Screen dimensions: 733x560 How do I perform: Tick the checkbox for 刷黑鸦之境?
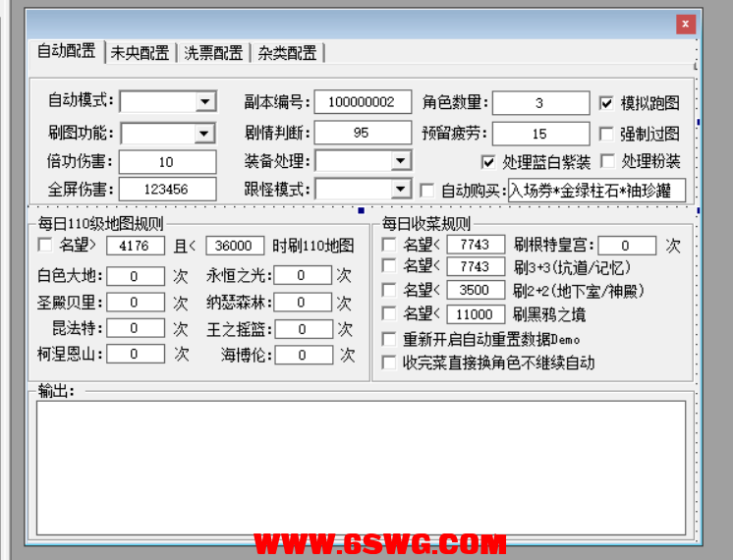tap(389, 313)
